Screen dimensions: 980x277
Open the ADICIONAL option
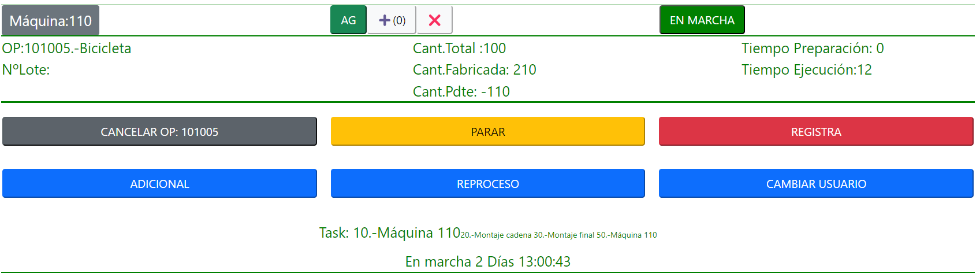click(159, 184)
